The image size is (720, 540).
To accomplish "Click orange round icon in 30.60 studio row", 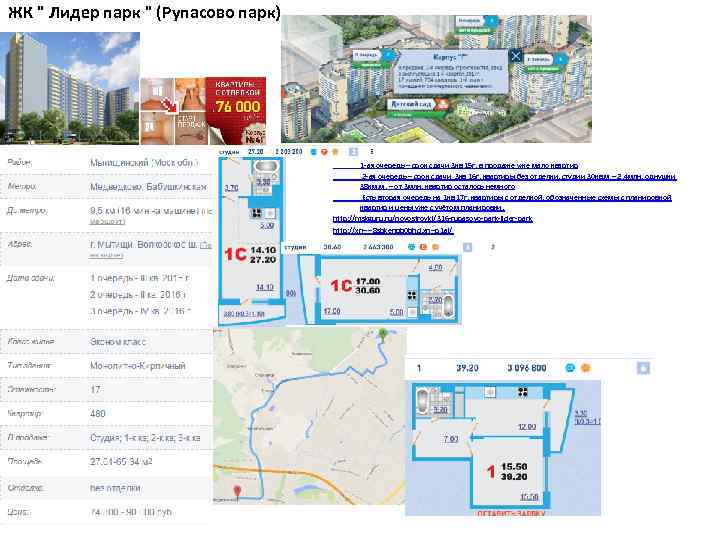I will [423, 247].
